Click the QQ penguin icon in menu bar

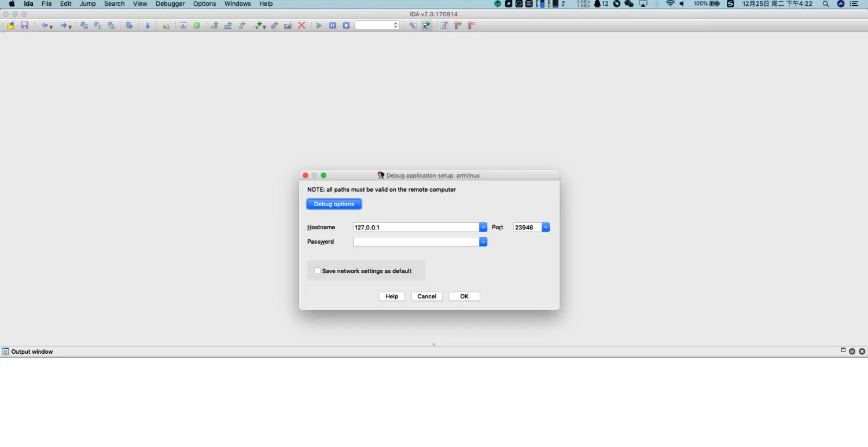(x=598, y=3)
